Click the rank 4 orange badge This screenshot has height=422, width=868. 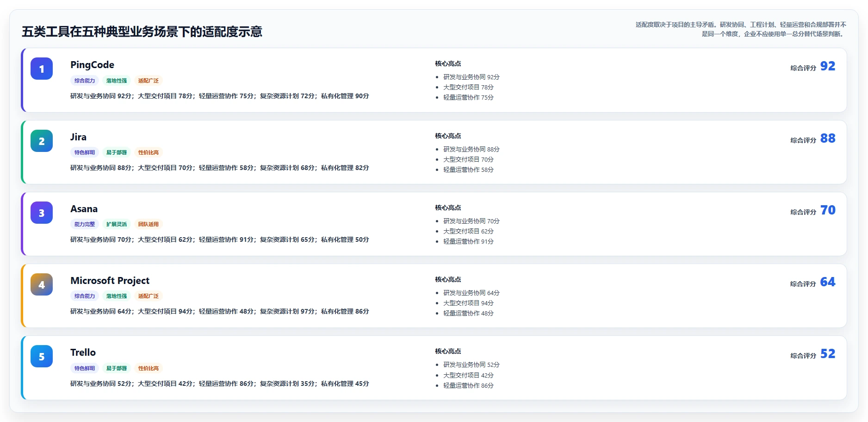[42, 284]
